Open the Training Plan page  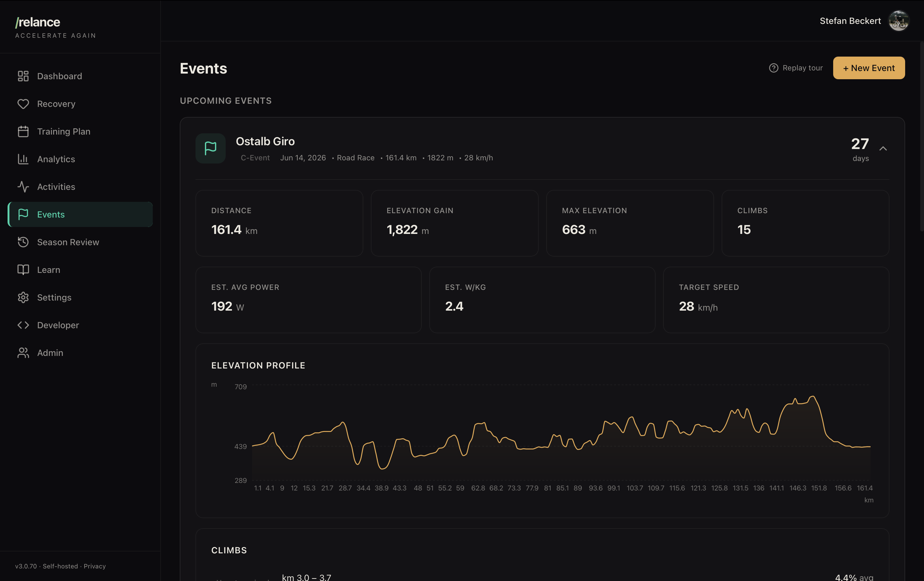80,131
